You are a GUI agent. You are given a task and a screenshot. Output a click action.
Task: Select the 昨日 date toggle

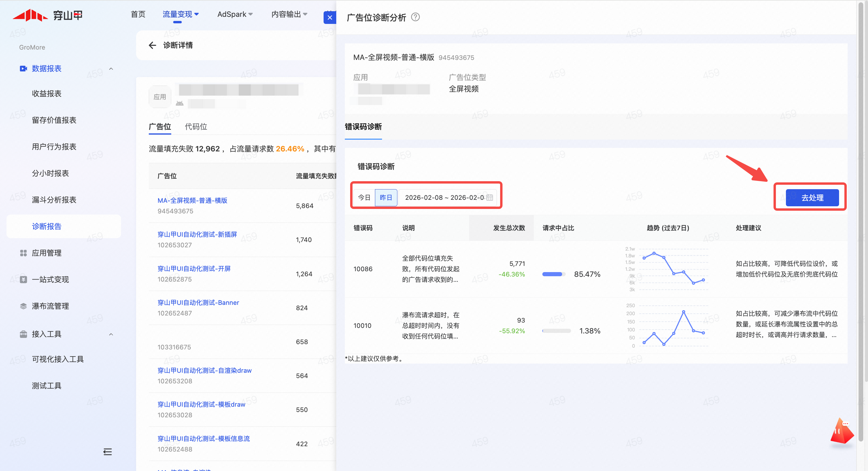pos(386,197)
